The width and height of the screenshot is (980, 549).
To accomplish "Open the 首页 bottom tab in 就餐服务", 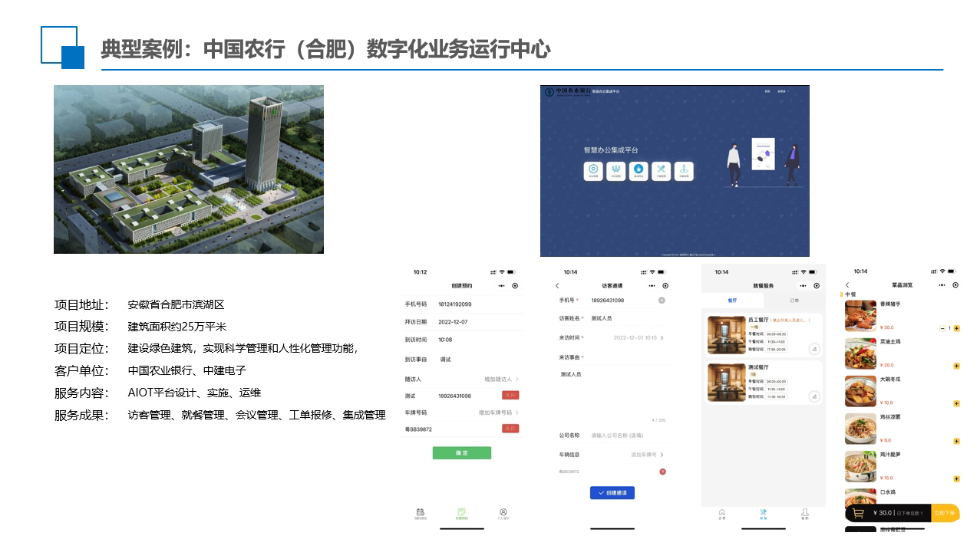I will (722, 514).
